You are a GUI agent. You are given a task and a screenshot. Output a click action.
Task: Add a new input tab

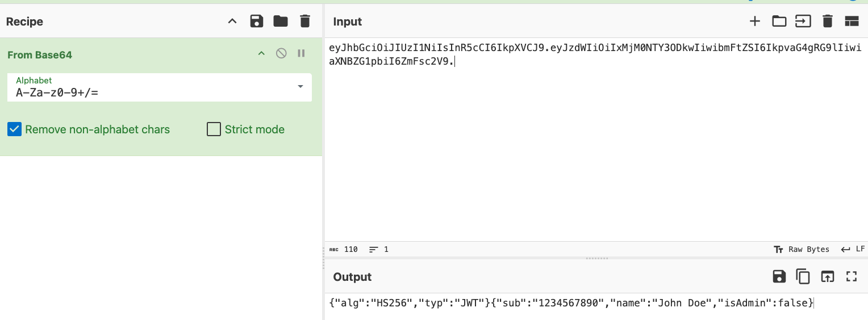[754, 22]
